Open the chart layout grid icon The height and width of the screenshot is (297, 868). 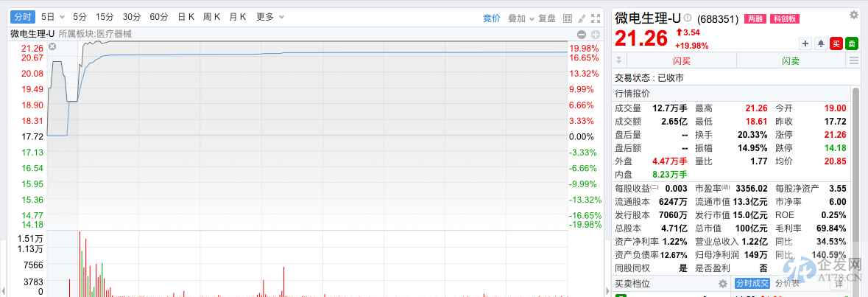click(567, 17)
